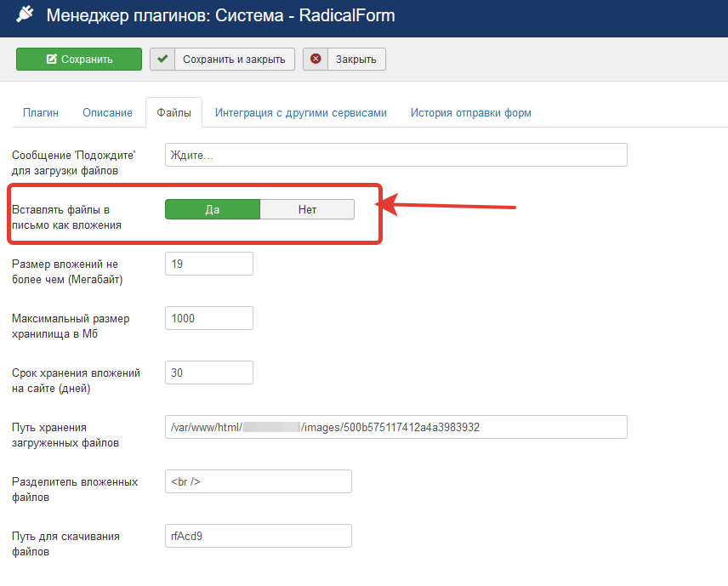Click the max storage field showing 1000
The width and height of the screenshot is (728, 586).
209,318
